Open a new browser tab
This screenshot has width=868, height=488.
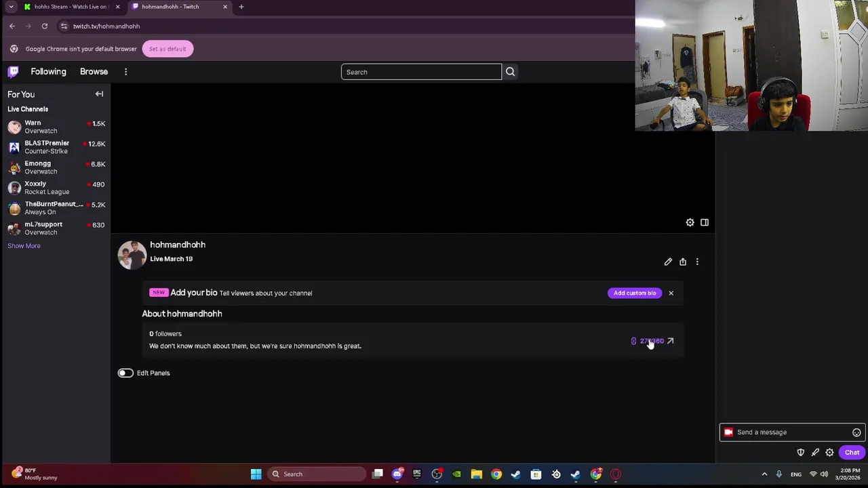point(241,7)
